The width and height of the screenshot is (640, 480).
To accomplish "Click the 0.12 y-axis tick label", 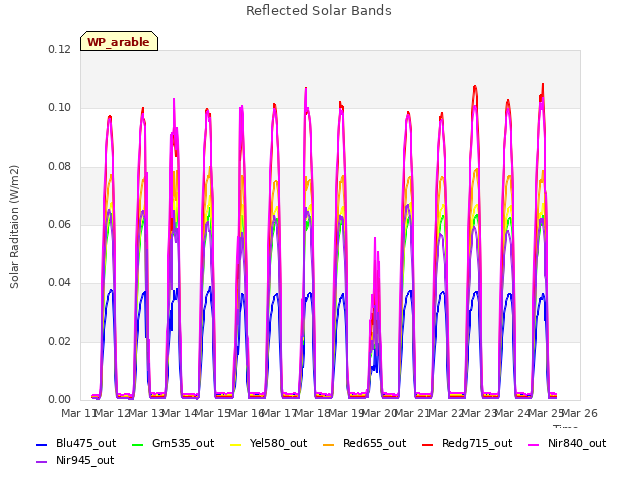I will [x=60, y=49].
